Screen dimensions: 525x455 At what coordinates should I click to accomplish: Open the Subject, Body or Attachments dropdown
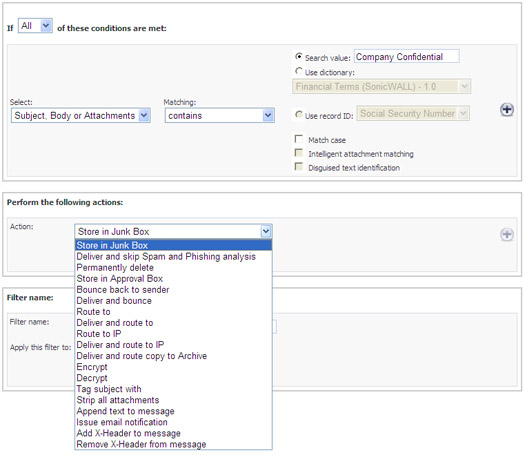coord(81,116)
